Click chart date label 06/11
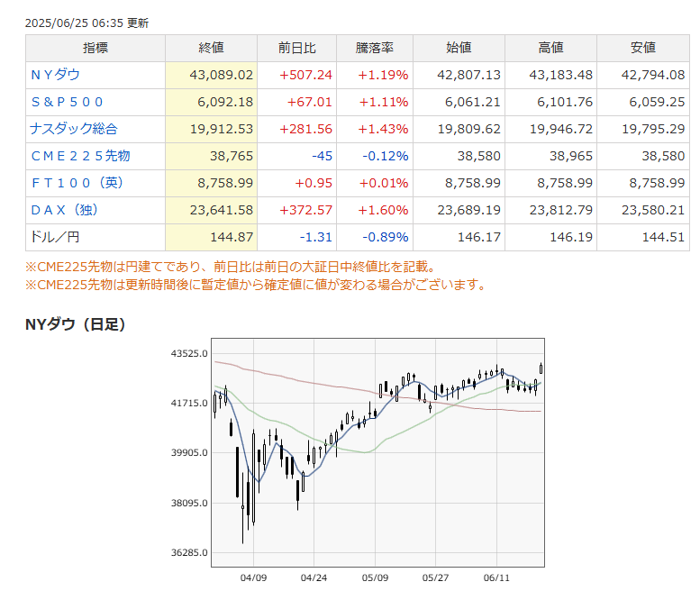The image size is (700, 600). (x=496, y=577)
